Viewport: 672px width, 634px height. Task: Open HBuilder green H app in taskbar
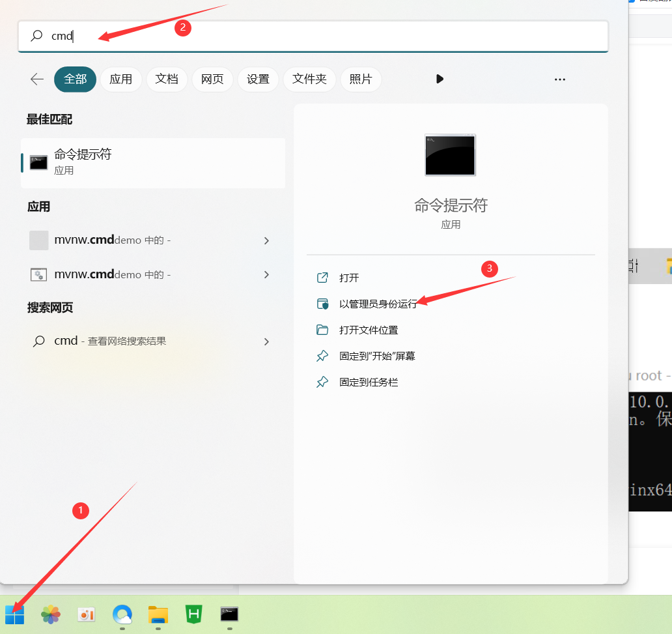coord(193,614)
